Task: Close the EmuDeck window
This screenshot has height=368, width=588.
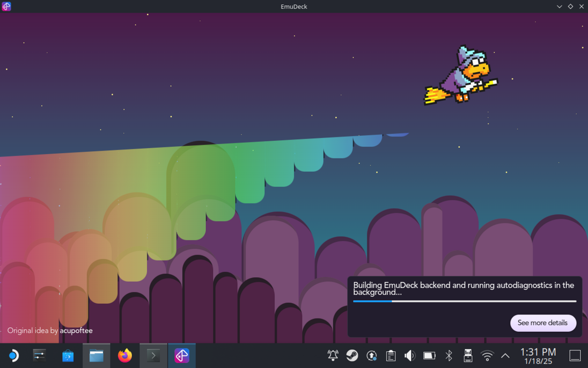Action: point(581,6)
